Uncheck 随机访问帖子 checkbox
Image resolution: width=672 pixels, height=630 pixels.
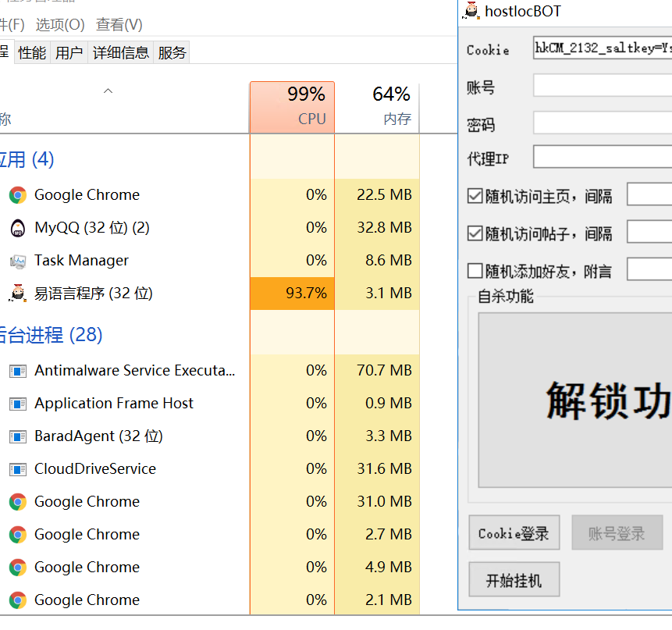475,233
